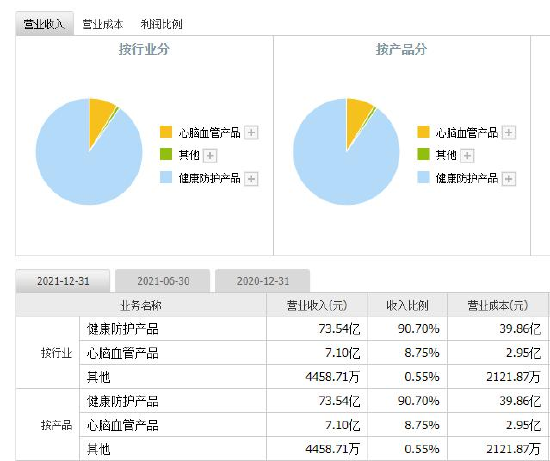550x461 pixels.
Task: Click 7.10亿 revenue in the 按行业 section
Action: [343, 353]
